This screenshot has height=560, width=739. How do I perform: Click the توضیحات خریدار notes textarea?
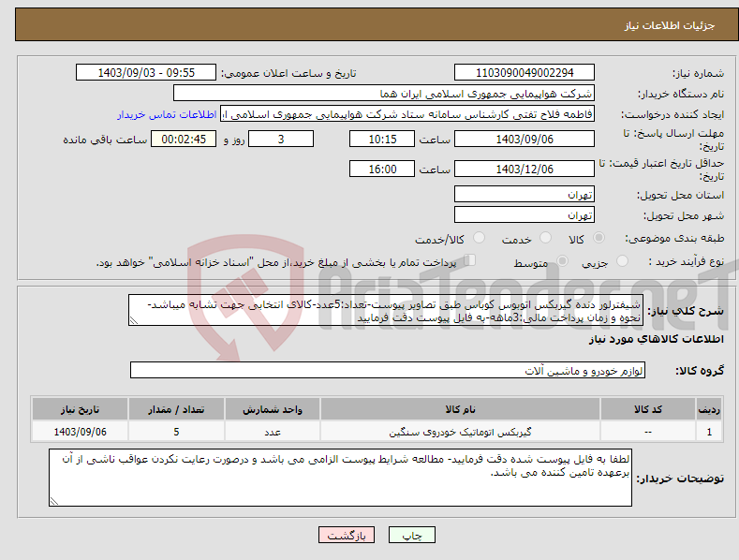pyautogui.click(x=340, y=478)
